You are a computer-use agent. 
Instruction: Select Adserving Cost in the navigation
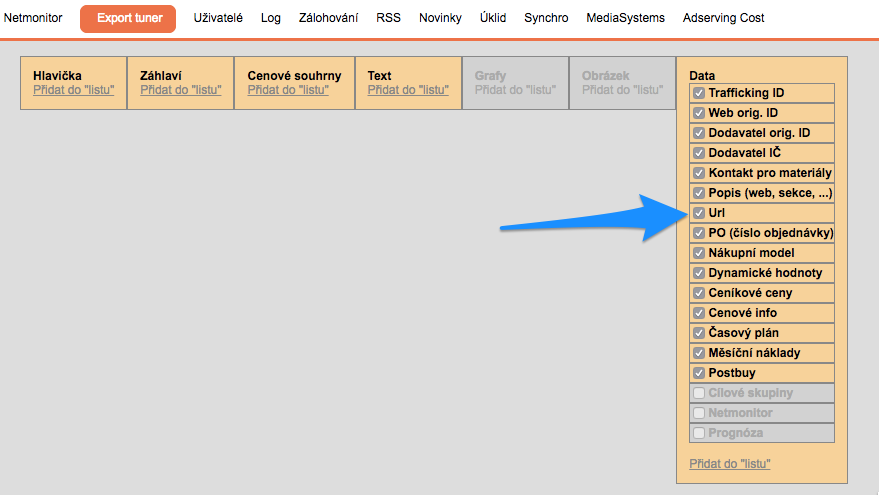click(x=723, y=18)
